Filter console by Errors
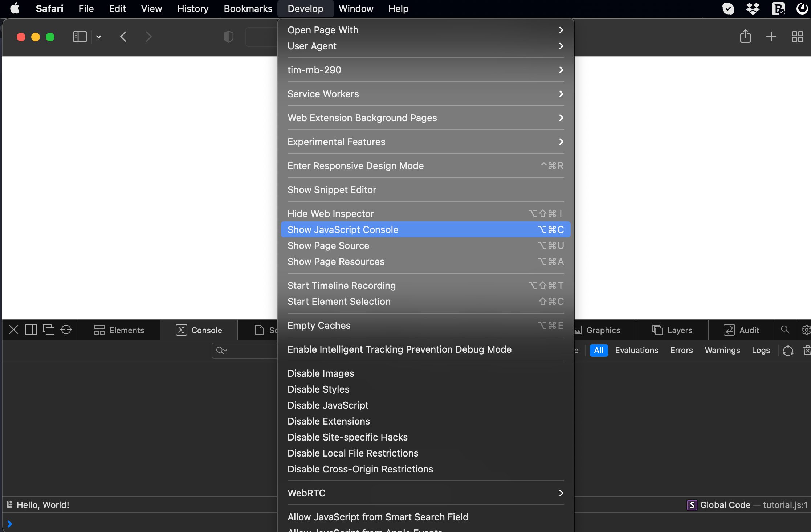This screenshot has height=532, width=811. pyautogui.click(x=681, y=350)
